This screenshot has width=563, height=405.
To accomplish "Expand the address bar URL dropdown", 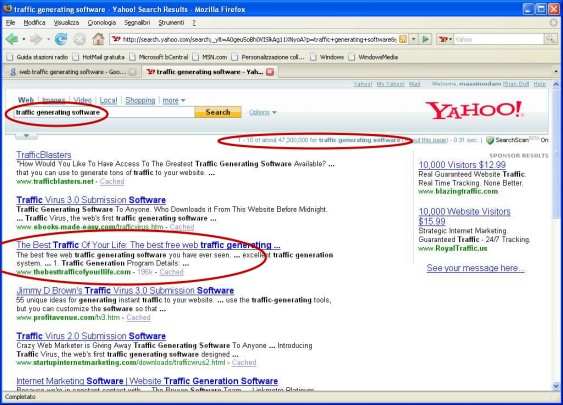I will click(413, 39).
